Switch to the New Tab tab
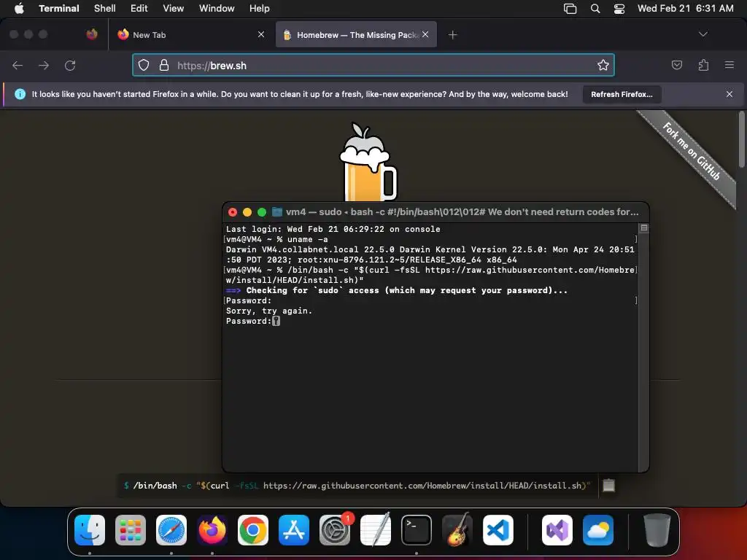This screenshot has height=560, width=747. [x=190, y=35]
